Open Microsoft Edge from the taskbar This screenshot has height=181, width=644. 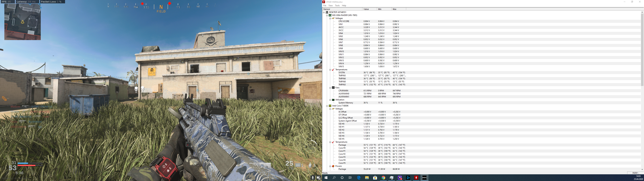(x=359, y=178)
